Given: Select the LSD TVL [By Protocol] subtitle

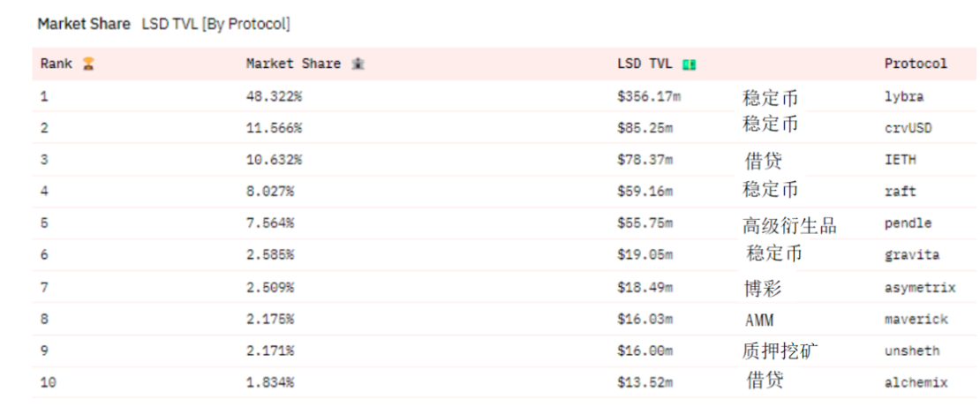Looking at the screenshot, I should pos(215,25).
